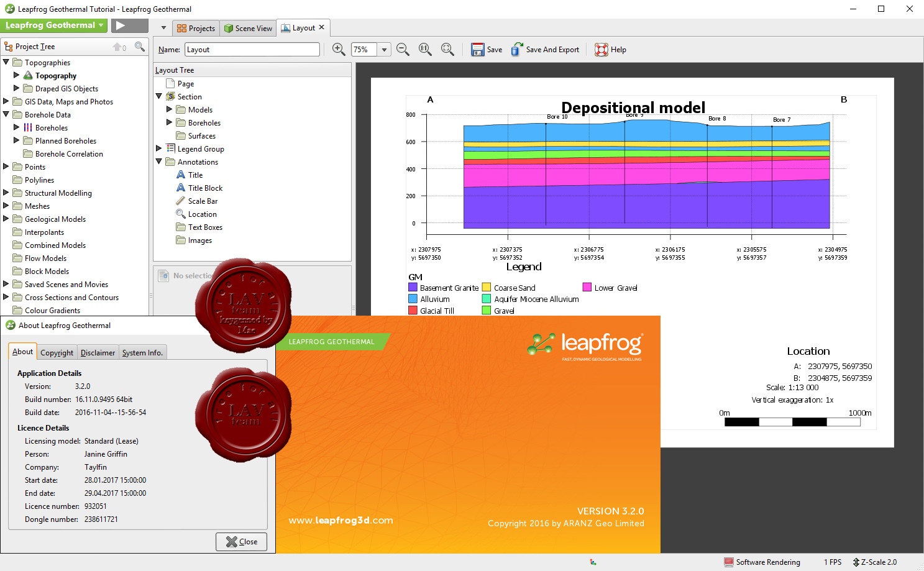Image resolution: width=924 pixels, height=571 pixels.
Task: Click the www.leapfrog3d.com link
Action: point(341,520)
